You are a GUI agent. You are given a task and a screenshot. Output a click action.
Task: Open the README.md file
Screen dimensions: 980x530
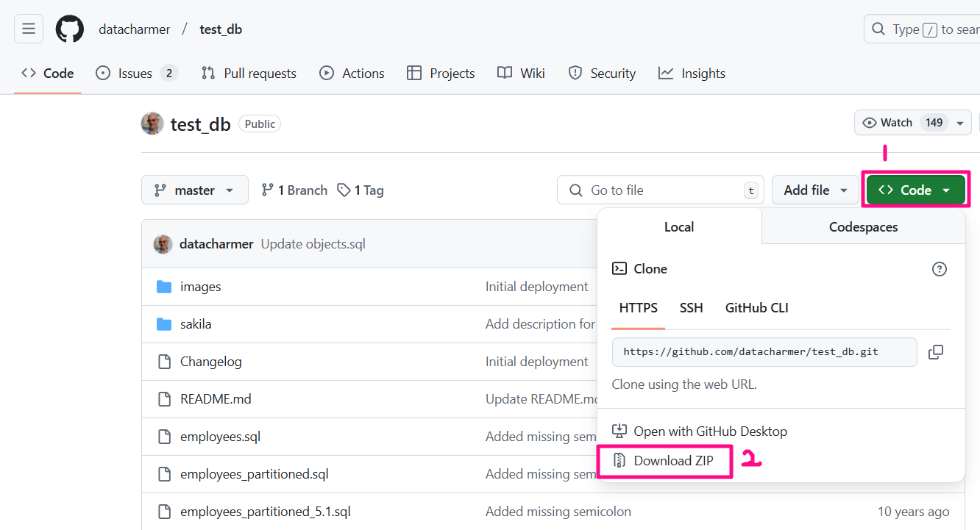[216, 399]
